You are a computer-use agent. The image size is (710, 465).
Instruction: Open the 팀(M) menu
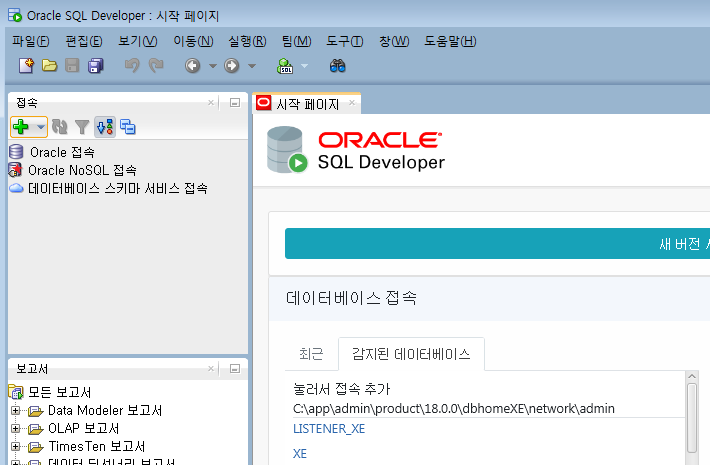(296, 41)
